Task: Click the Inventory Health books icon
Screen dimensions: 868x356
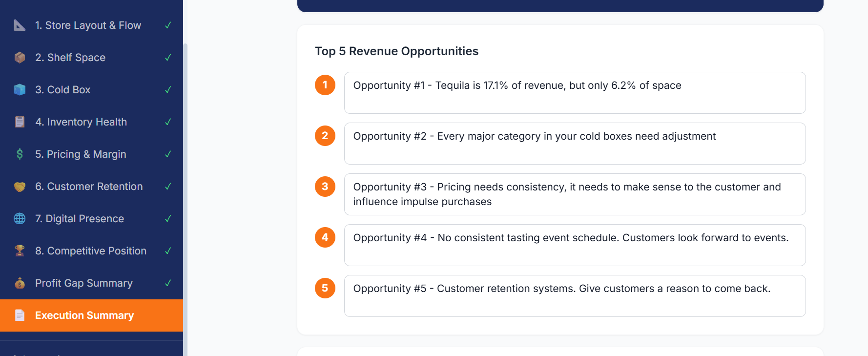Action: click(20, 122)
